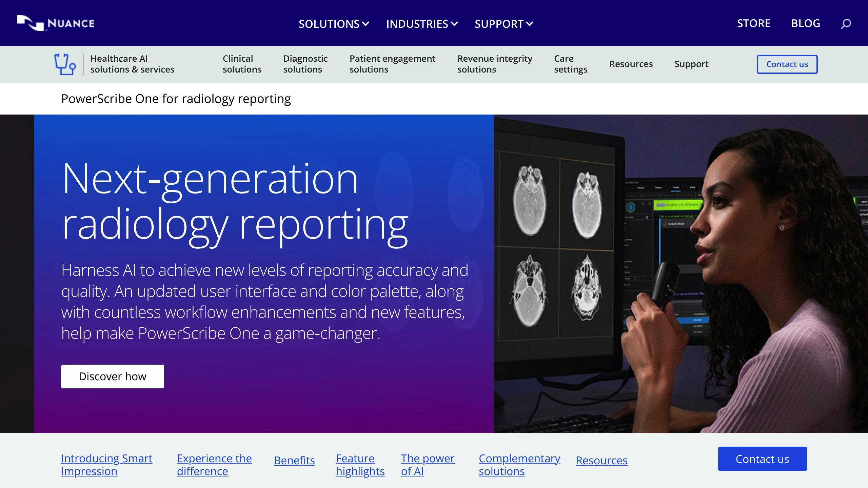Open Support in the healthcare subnav
Screen dimensions: 868x488
691,64
